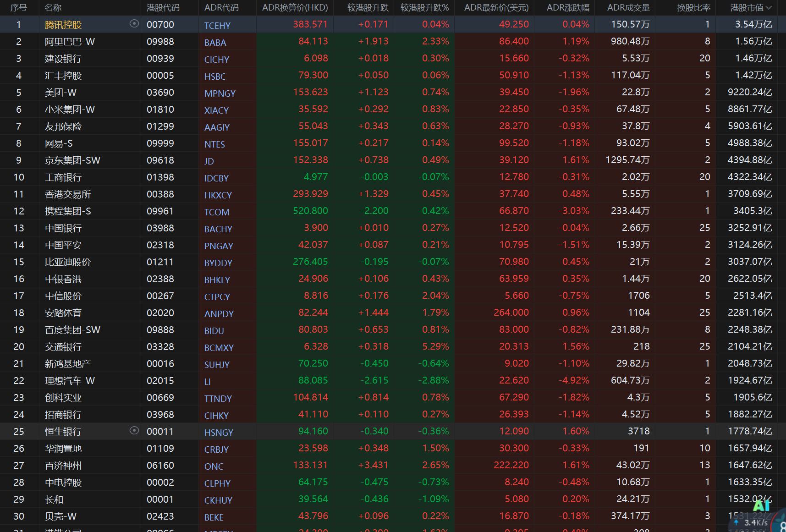Select 小米集团-W stock name

(x=70, y=110)
